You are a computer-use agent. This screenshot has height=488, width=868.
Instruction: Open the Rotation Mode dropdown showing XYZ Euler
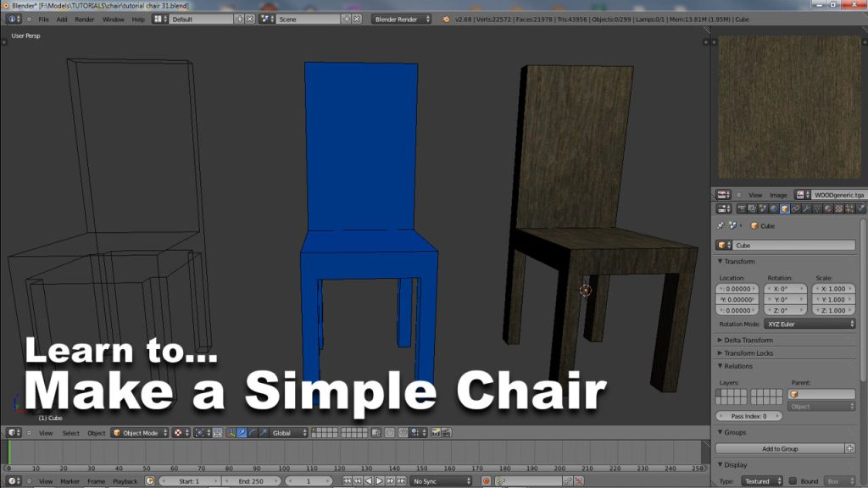pyautogui.click(x=807, y=324)
